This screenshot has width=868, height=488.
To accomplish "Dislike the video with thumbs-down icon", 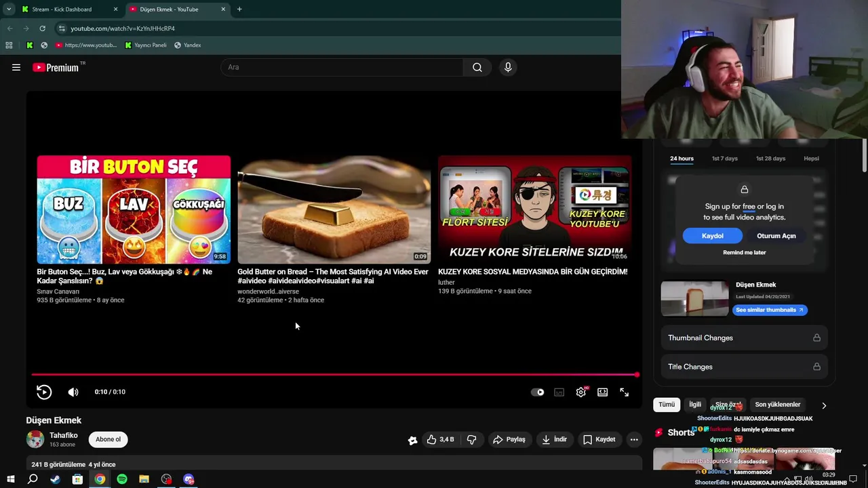I will point(472,439).
